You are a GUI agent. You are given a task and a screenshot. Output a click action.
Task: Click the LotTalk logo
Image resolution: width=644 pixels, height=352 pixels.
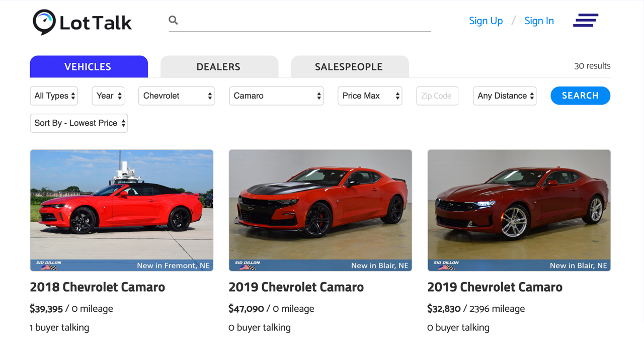83,22
